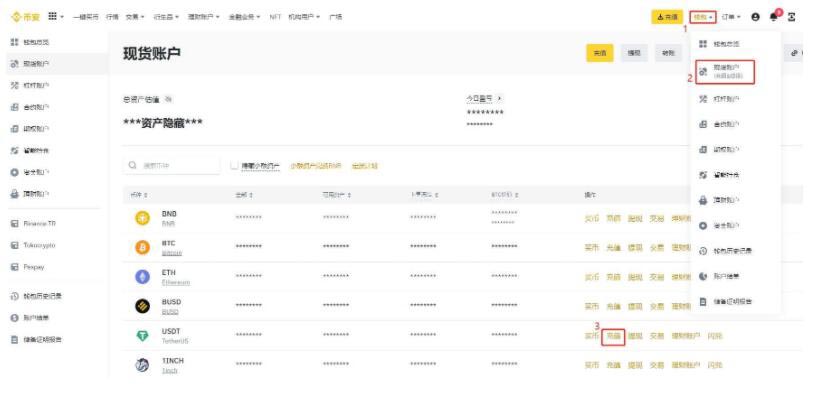The width and height of the screenshot is (817, 393).
Task: Click the trade link in ETH row
Action: click(657, 277)
